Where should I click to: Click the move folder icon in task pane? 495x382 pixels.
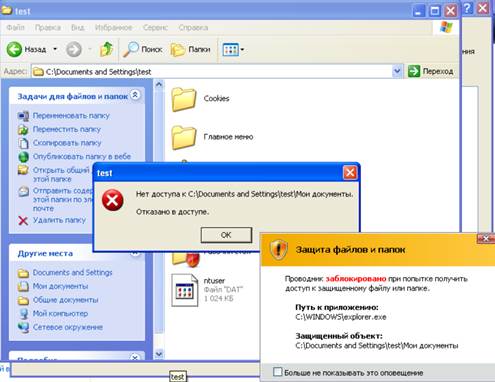(23, 130)
